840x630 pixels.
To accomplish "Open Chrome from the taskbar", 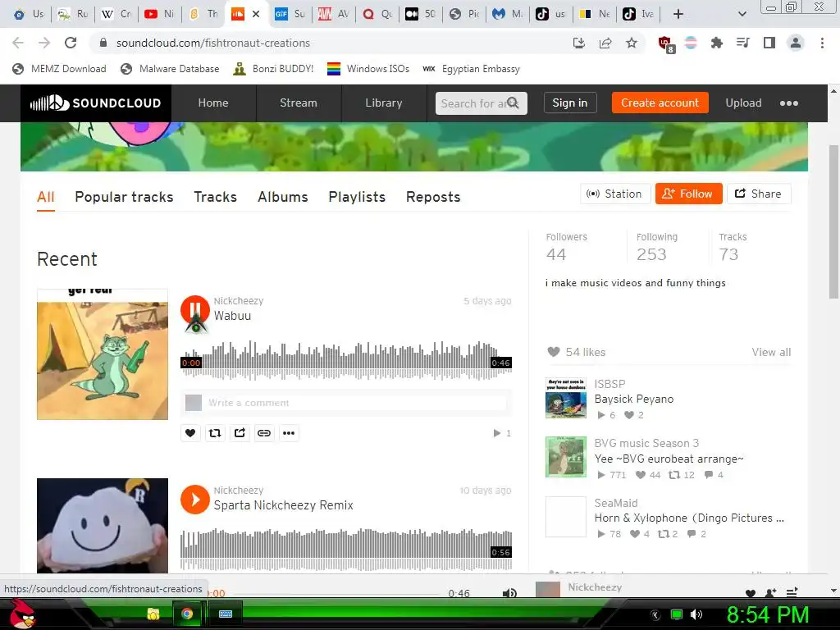I will tap(187, 614).
